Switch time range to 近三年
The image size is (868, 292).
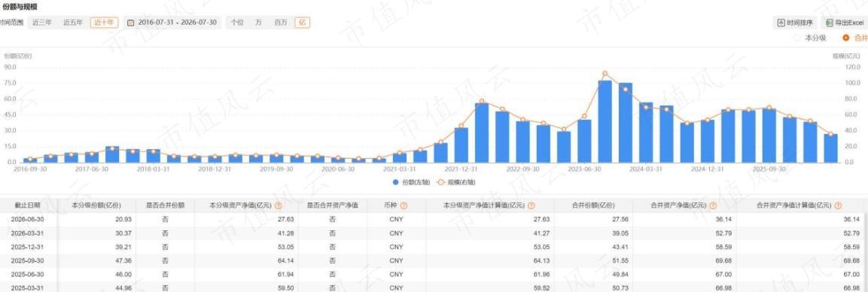click(x=41, y=23)
